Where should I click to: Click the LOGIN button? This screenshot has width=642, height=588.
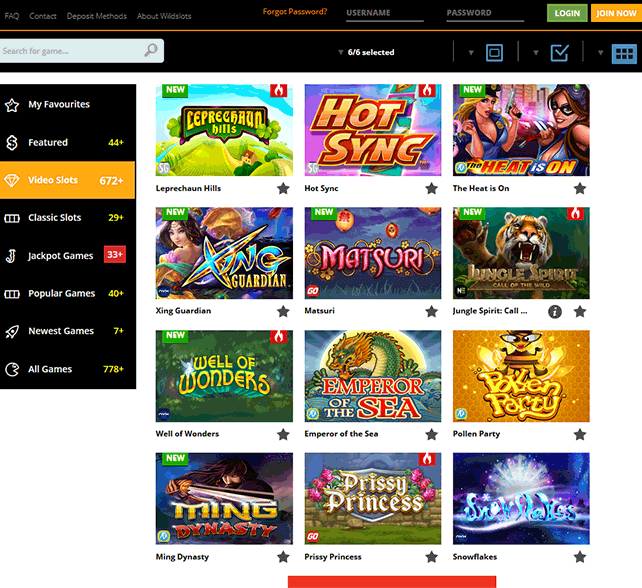pyautogui.click(x=567, y=13)
